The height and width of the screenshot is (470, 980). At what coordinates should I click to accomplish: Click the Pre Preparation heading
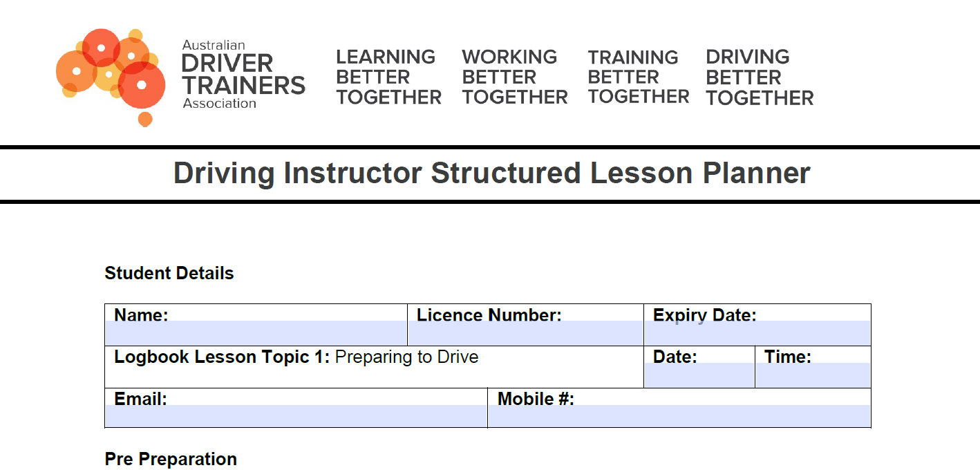click(171, 459)
